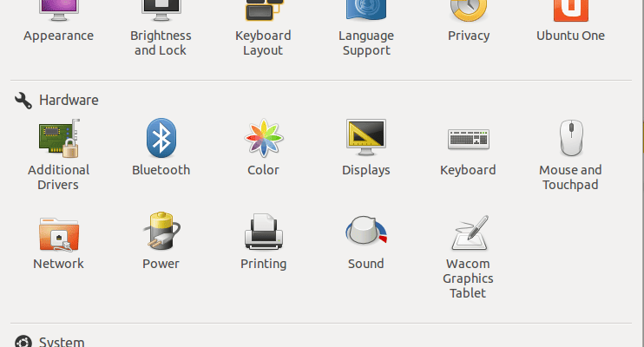Click the "Ubuntu One" label
Image resolution: width=644 pixels, height=347 pixels.
(571, 36)
